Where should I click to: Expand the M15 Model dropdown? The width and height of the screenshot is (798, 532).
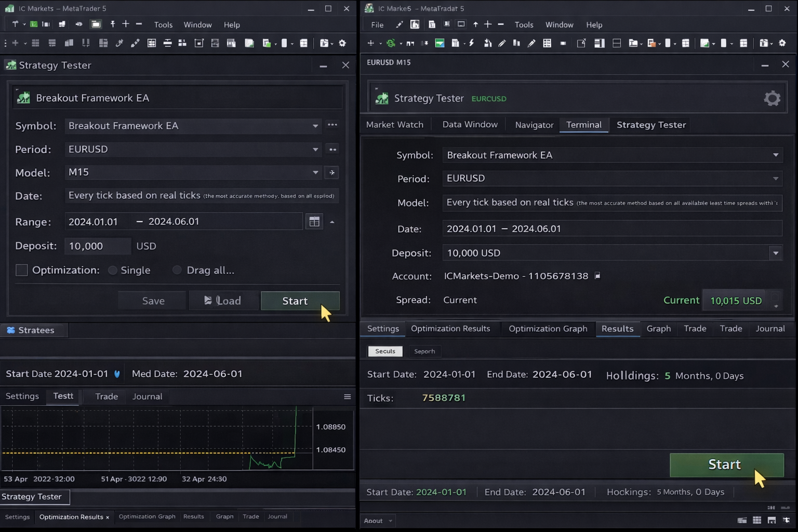tap(315, 172)
